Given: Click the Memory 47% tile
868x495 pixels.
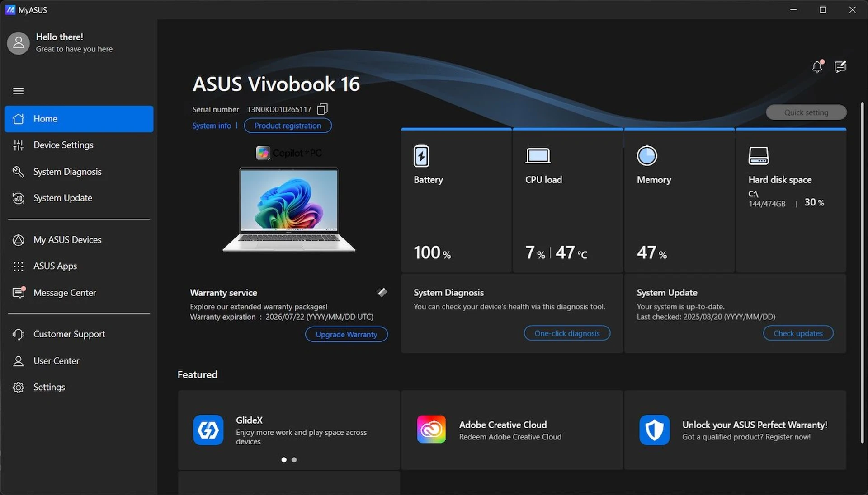Looking at the screenshot, I should 679,201.
